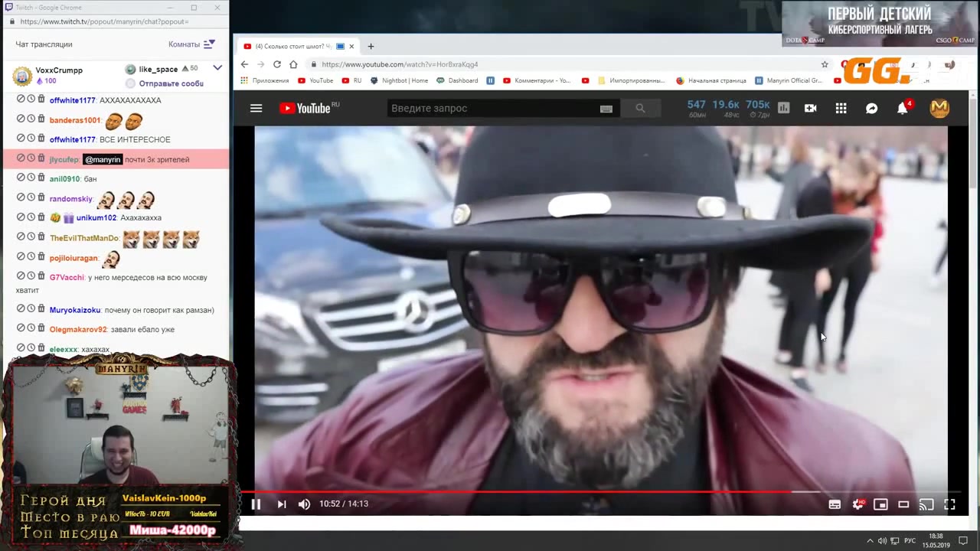This screenshot has height=551, width=980.
Task: Open Комнаты rooms list in Twitch chat
Action: tap(191, 44)
